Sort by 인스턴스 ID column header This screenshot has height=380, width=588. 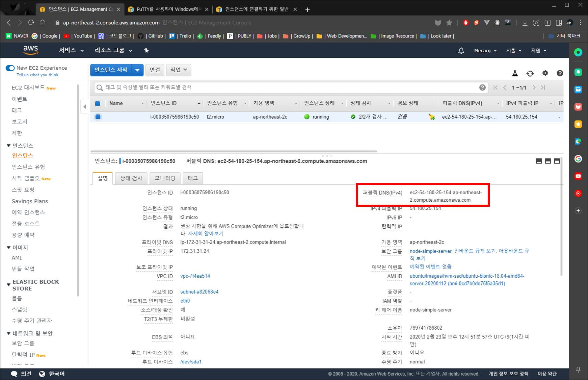point(175,103)
